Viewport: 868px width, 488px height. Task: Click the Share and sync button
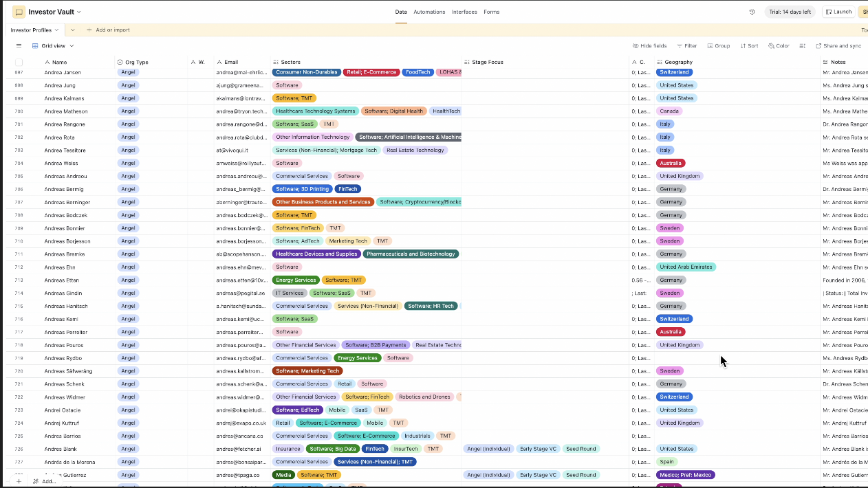click(x=838, y=46)
